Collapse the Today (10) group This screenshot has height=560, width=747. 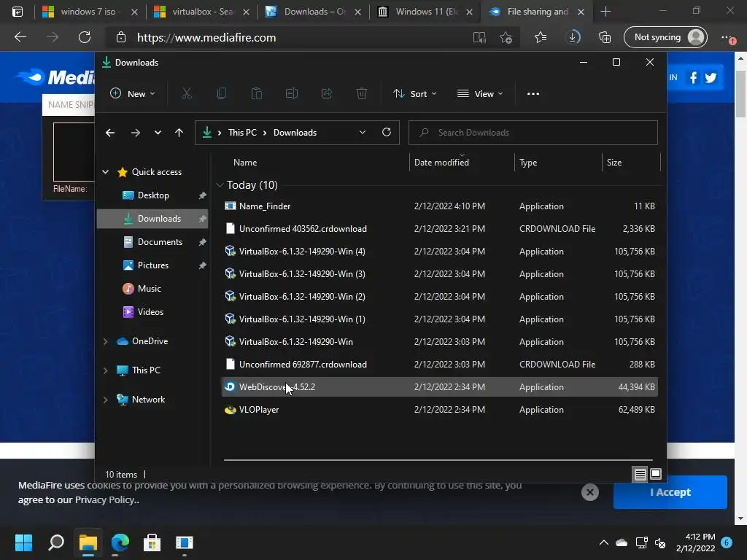[220, 184]
